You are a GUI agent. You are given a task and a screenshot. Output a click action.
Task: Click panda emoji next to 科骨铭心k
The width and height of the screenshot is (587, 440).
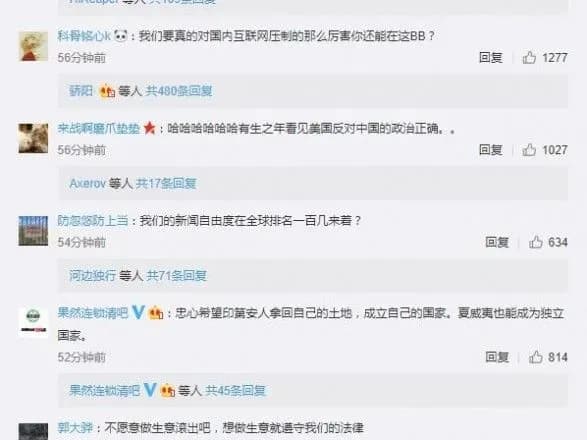tap(120, 36)
